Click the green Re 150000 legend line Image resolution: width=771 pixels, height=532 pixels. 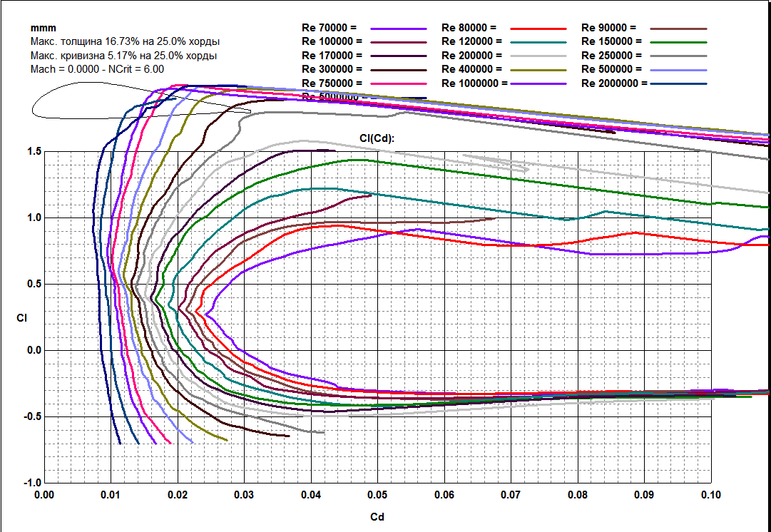[678, 42]
